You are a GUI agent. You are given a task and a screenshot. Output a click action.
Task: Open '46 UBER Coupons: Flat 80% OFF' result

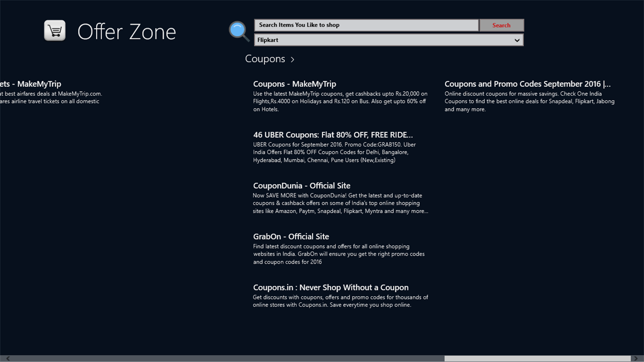[333, 135]
